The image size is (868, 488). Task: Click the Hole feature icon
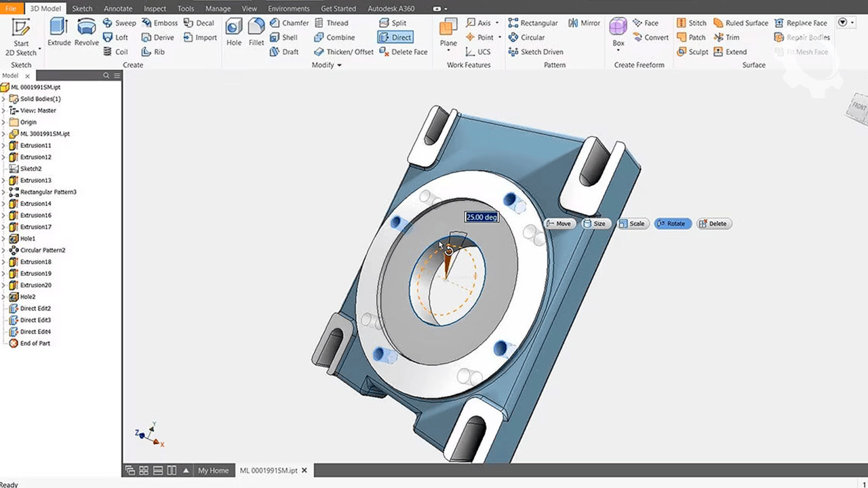click(234, 33)
